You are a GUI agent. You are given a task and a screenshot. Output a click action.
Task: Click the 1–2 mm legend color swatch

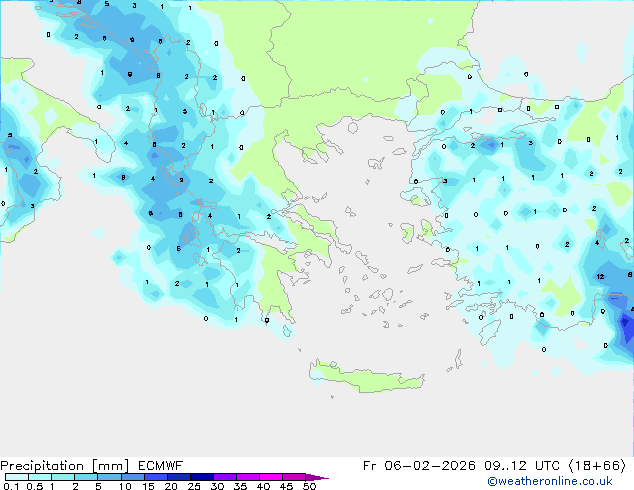(x=63, y=477)
